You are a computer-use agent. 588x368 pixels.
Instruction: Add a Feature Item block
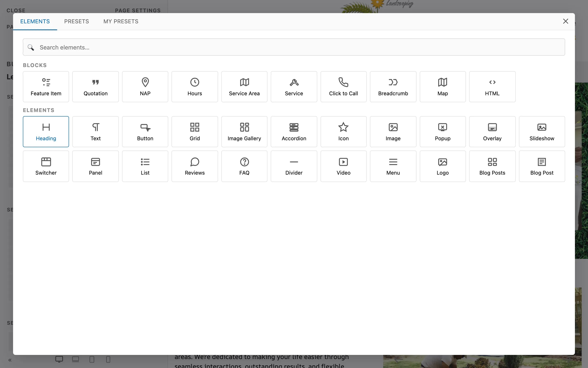(x=46, y=87)
